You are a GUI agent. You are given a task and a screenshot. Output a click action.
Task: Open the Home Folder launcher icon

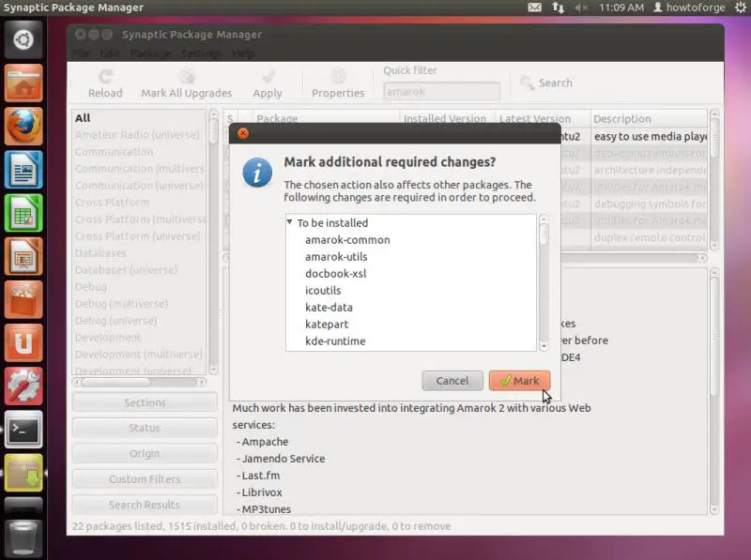[x=23, y=83]
